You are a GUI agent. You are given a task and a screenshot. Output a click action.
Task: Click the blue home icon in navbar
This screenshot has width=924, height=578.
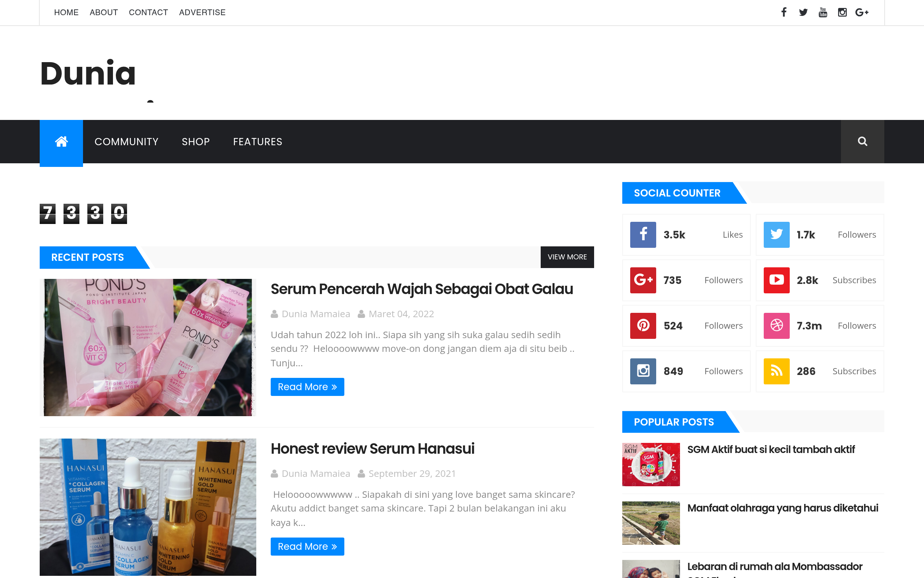coord(61,143)
